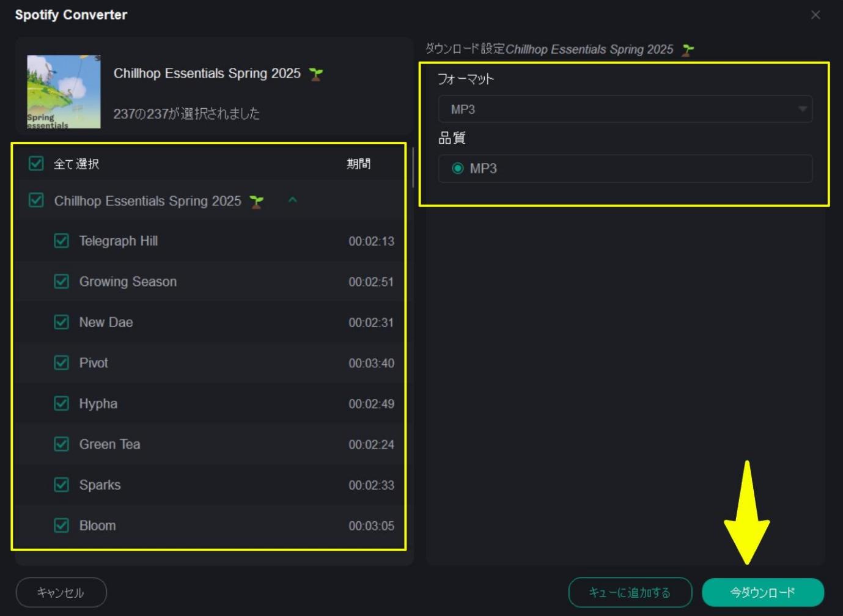
Task: Uncheck the 全て選択 checkbox
Action: click(x=36, y=163)
